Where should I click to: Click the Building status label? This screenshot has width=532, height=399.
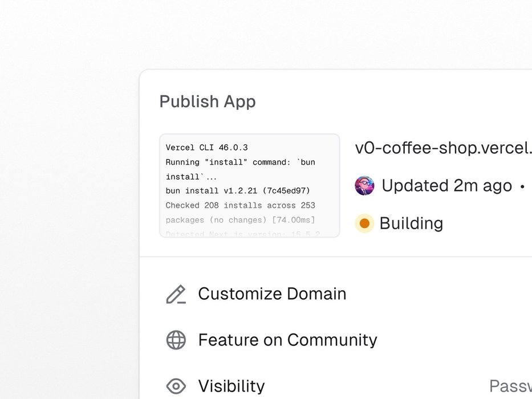[411, 223]
